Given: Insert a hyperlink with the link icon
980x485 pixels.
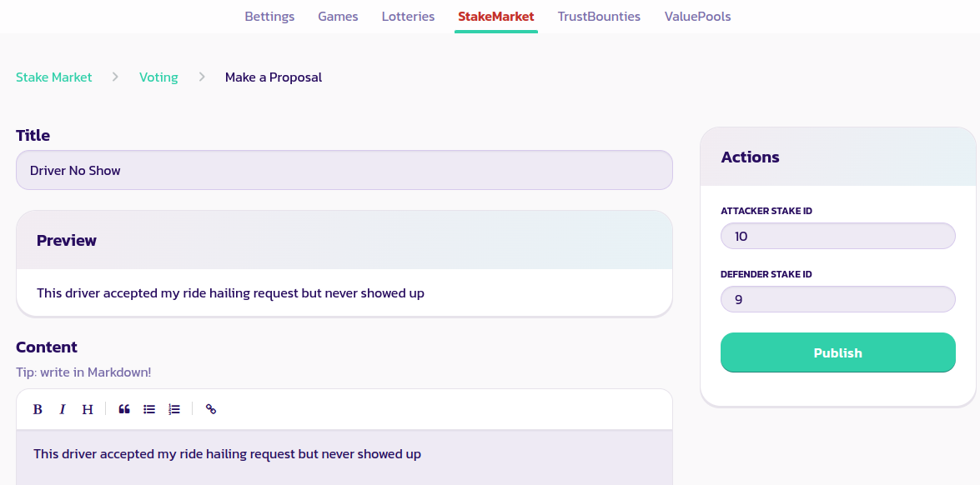Looking at the screenshot, I should click(211, 409).
